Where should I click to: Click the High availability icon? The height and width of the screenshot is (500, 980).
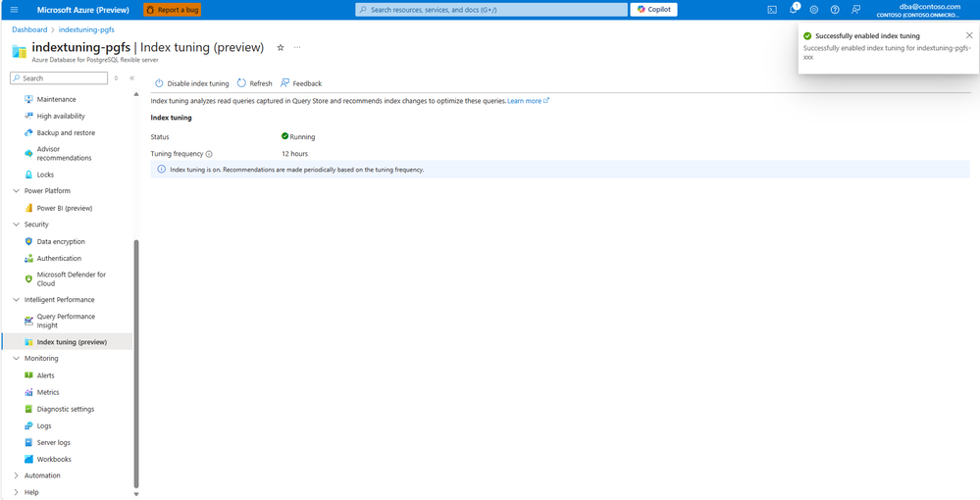tap(28, 116)
